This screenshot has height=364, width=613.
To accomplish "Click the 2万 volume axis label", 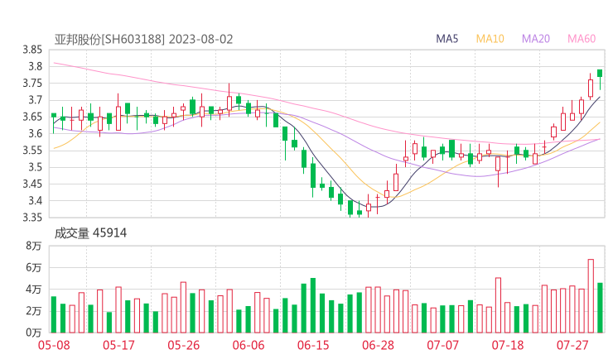I will [x=34, y=311].
